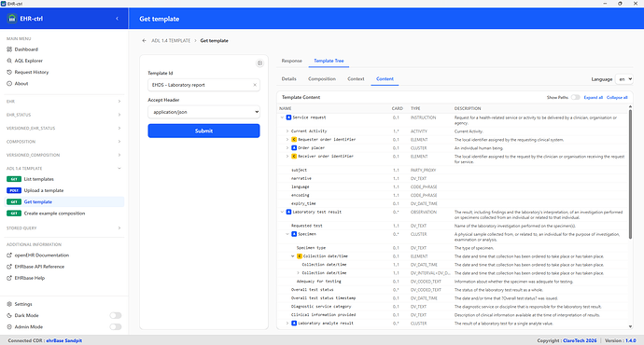Toggle Admin Mode switch
Image resolution: width=644 pixels, height=345 pixels.
[x=116, y=327]
